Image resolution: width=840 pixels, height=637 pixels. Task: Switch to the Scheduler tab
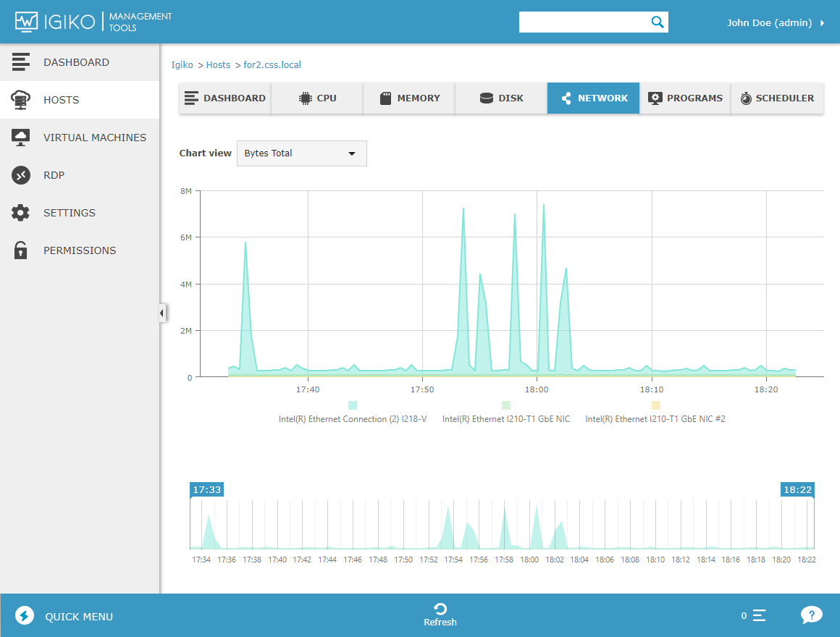pos(777,98)
